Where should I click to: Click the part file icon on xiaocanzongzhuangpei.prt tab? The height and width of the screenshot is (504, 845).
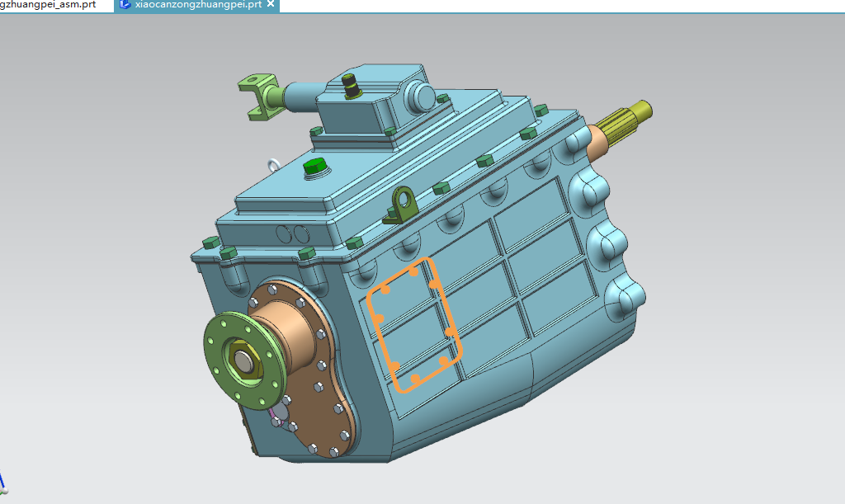(125, 5)
